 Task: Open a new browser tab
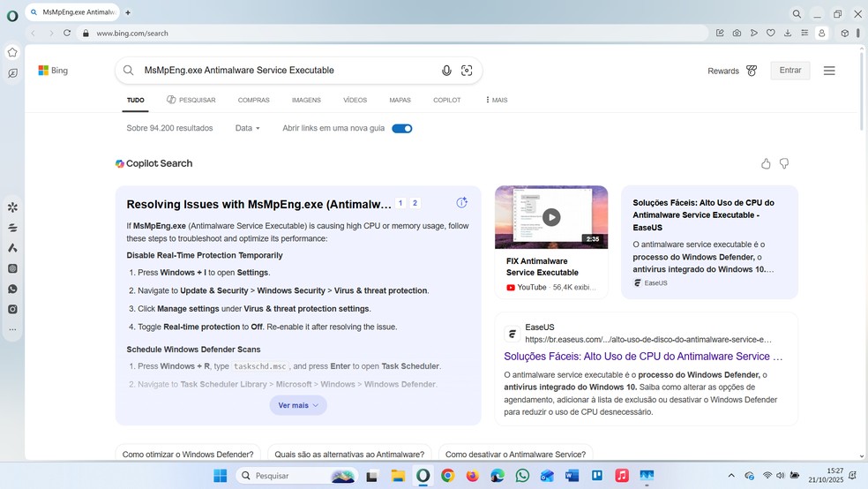point(128,12)
